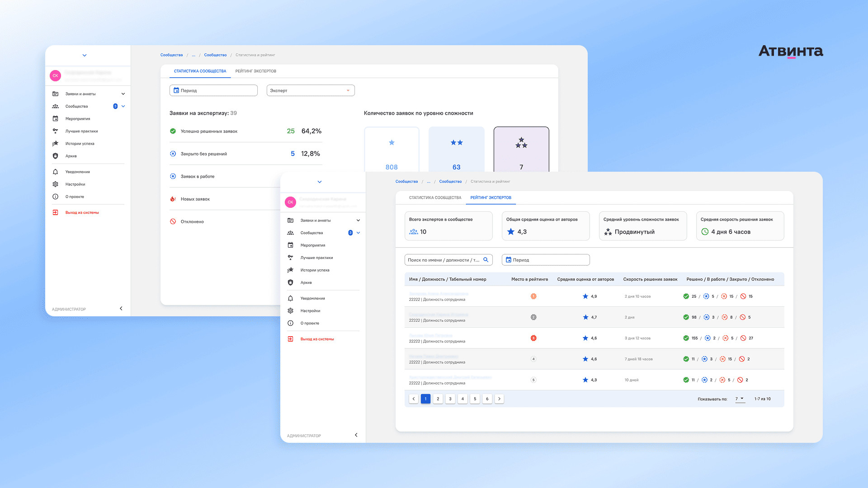This screenshot has width=868, height=488.
Task: Click the search magnifier icon in expert search
Action: pos(486,260)
